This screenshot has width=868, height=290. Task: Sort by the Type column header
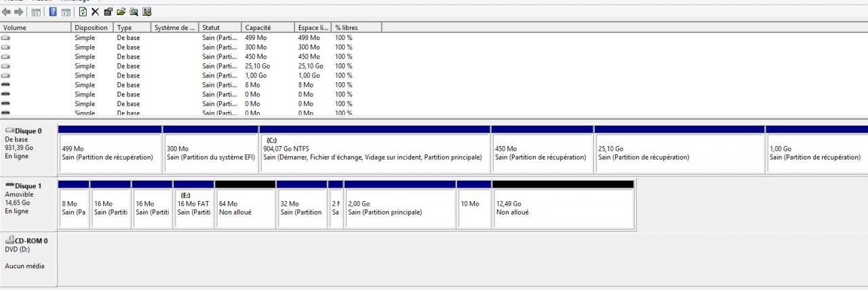tap(132, 28)
